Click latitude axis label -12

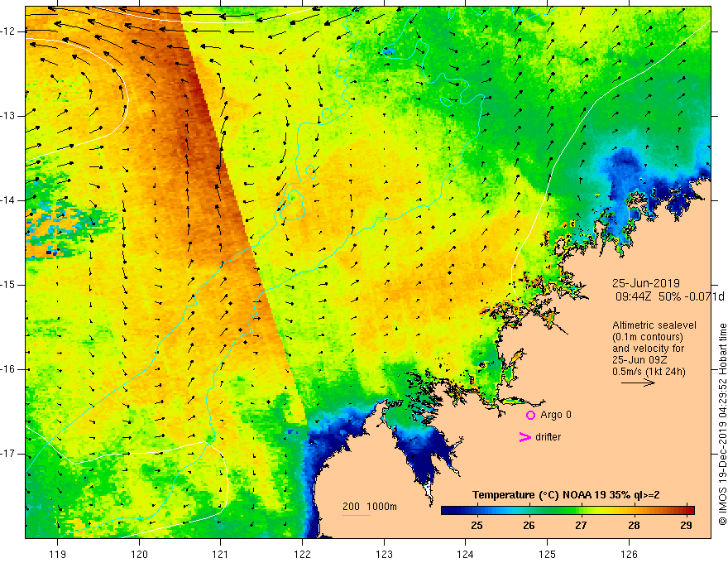(8, 31)
